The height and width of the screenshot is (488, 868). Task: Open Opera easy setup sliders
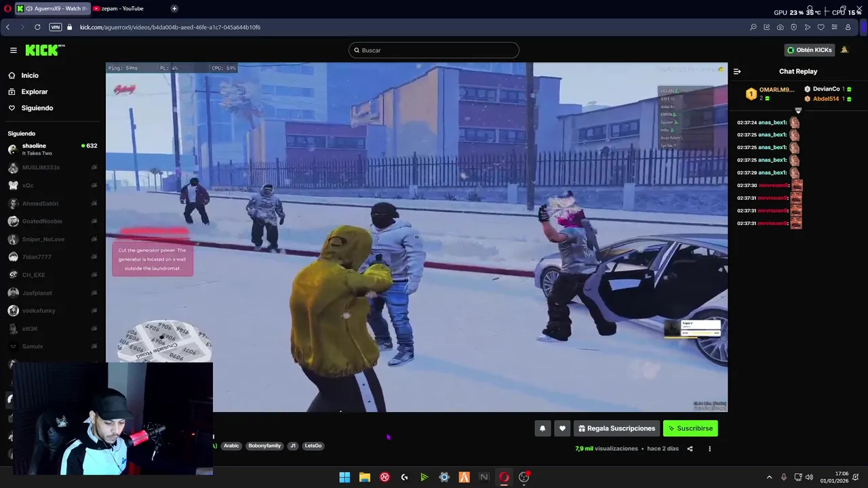coord(834,27)
